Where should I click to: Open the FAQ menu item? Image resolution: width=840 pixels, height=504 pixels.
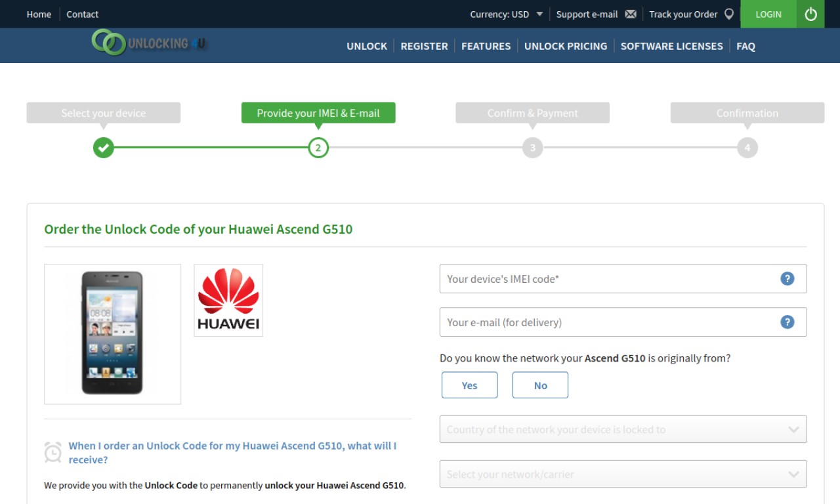coord(745,46)
